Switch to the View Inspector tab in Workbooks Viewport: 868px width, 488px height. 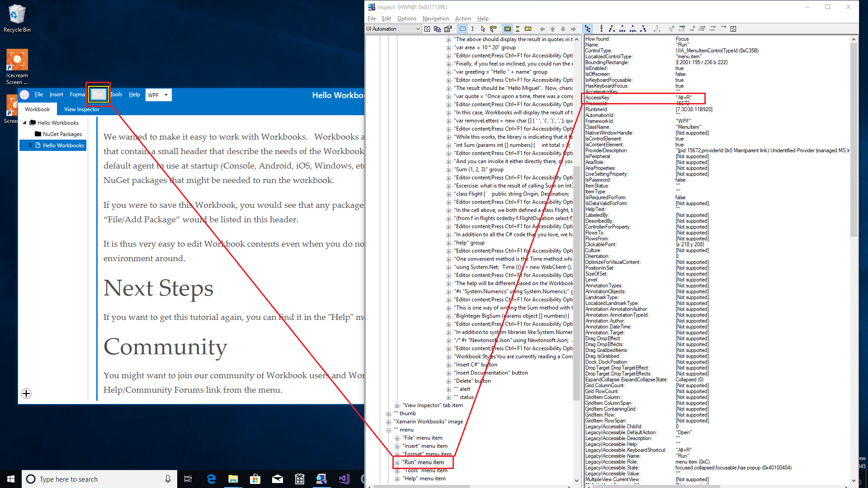[x=81, y=109]
